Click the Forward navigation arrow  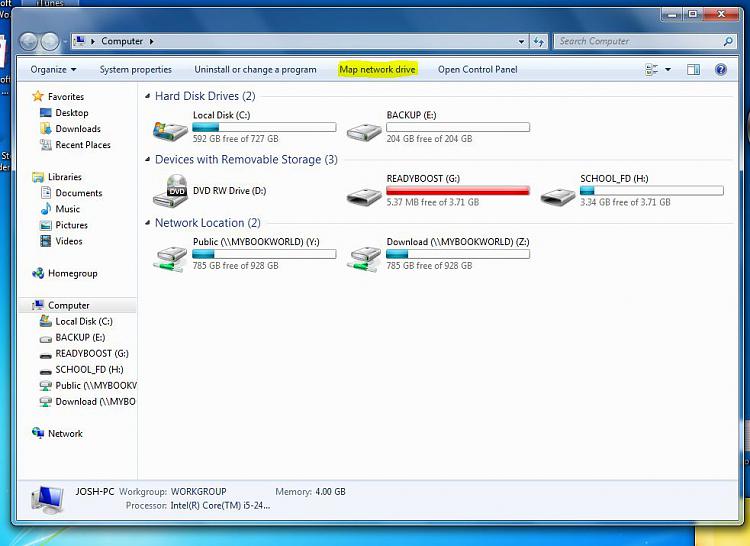pyautogui.click(x=50, y=42)
